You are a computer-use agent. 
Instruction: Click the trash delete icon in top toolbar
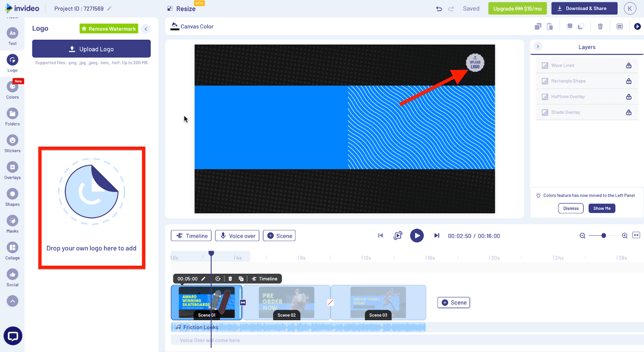click(600, 27)
